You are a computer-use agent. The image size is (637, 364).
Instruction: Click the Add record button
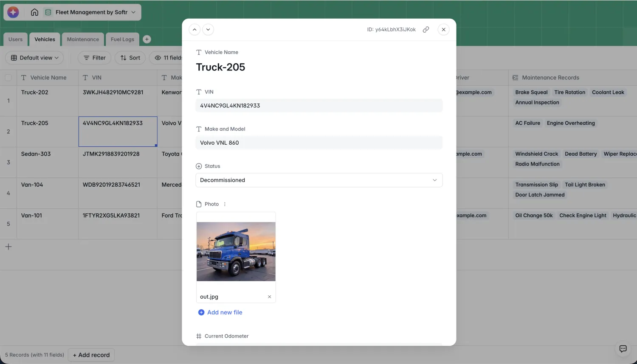click(x=91, y=355)
